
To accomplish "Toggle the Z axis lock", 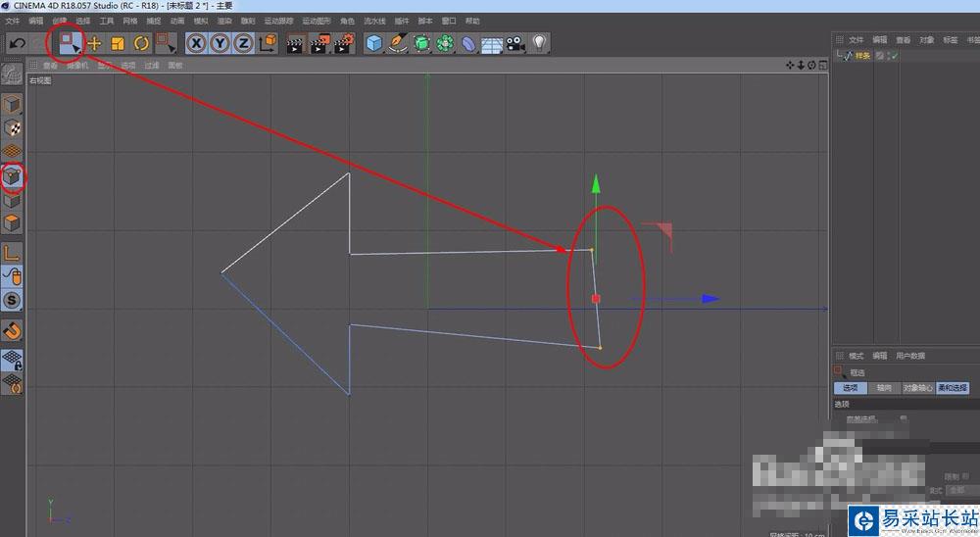I will (x=243, y=43).
